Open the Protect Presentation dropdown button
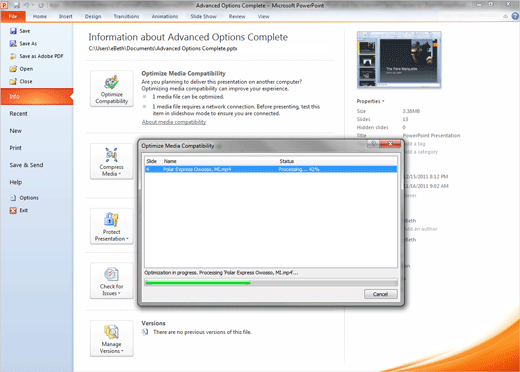Screen dimensions: 520x372 [x=112, y=226]
